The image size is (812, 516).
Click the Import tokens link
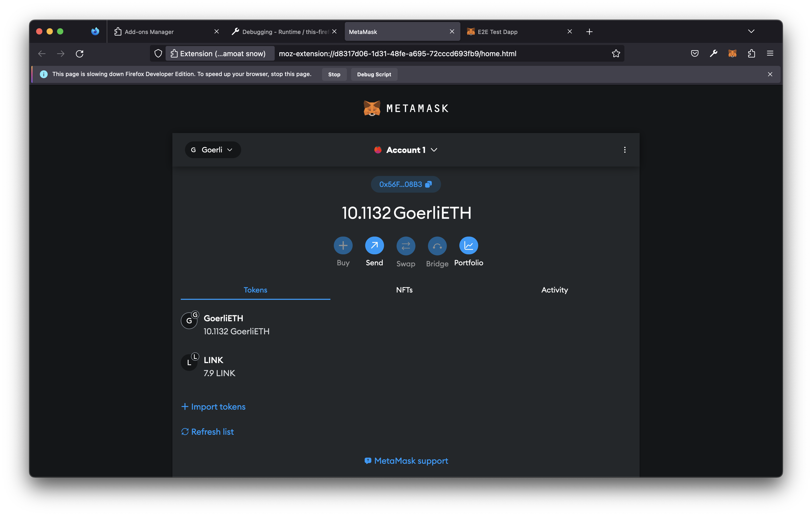coord(213,407)
